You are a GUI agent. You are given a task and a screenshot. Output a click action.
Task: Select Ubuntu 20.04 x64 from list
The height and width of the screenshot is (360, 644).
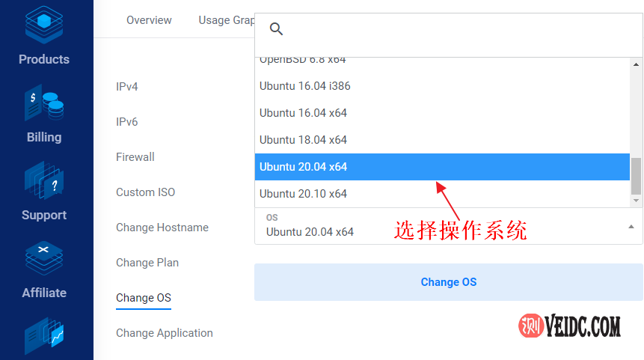pyautogui.click(x=303, y=167)
